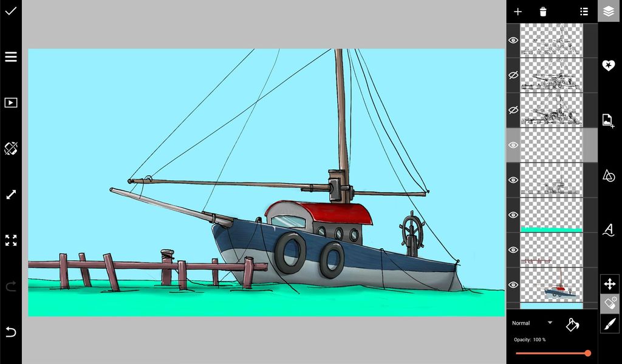622x364 pixels.
Task: Hide the selected empty layer
Action: [x=513, y=145]
